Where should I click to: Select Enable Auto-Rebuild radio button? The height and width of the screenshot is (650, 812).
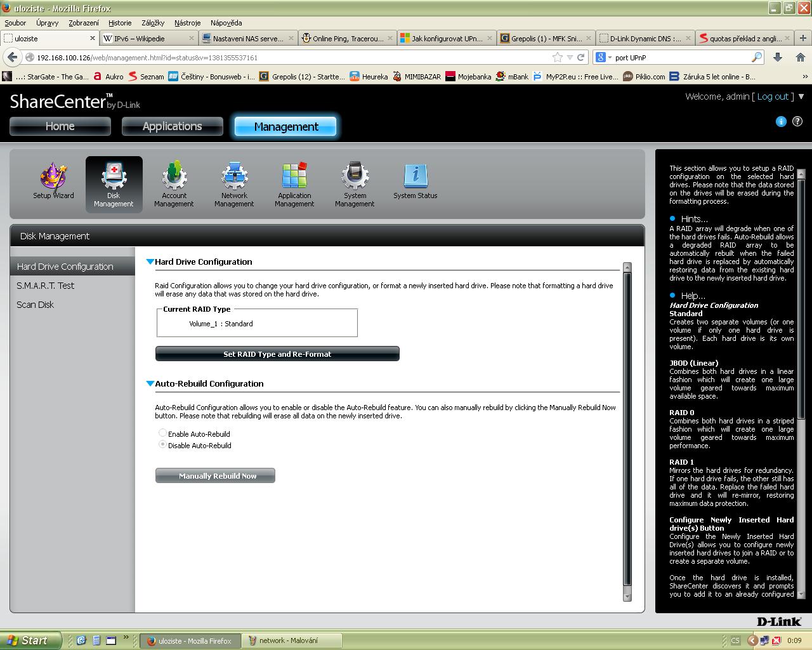[162, 434]
